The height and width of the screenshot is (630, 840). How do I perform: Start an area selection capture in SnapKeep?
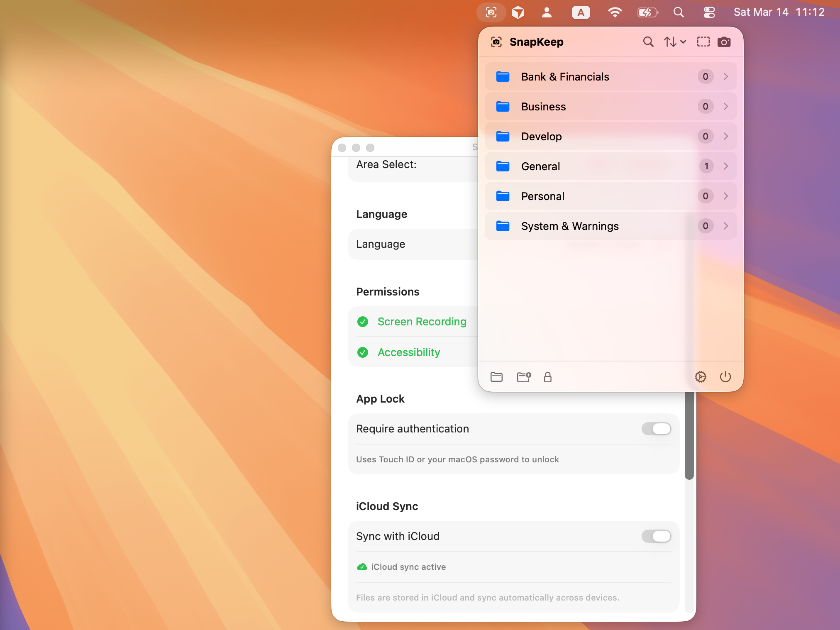point(703,42)
